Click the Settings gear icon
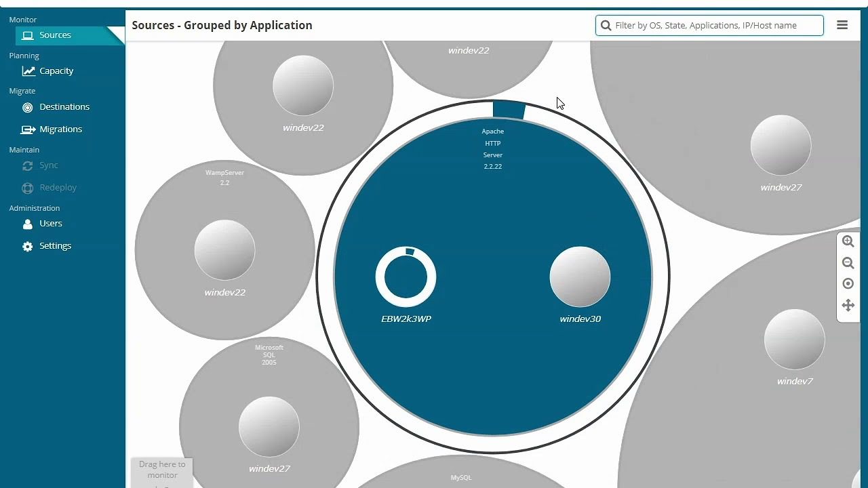 (x=27, y=247)
